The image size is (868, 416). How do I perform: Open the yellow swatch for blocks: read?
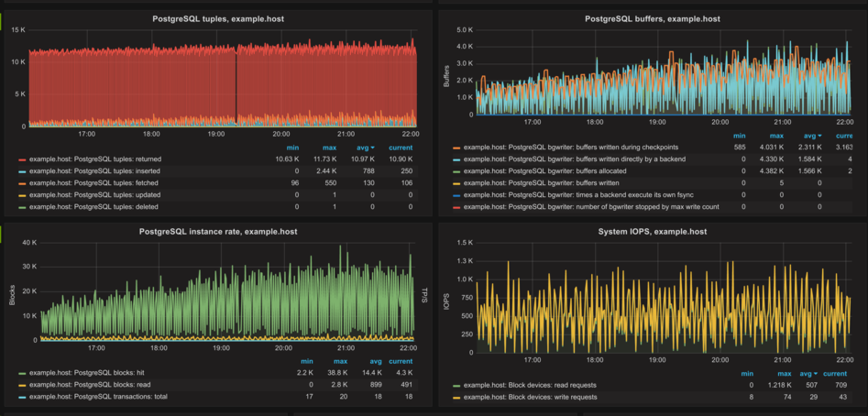coord(22,386)
